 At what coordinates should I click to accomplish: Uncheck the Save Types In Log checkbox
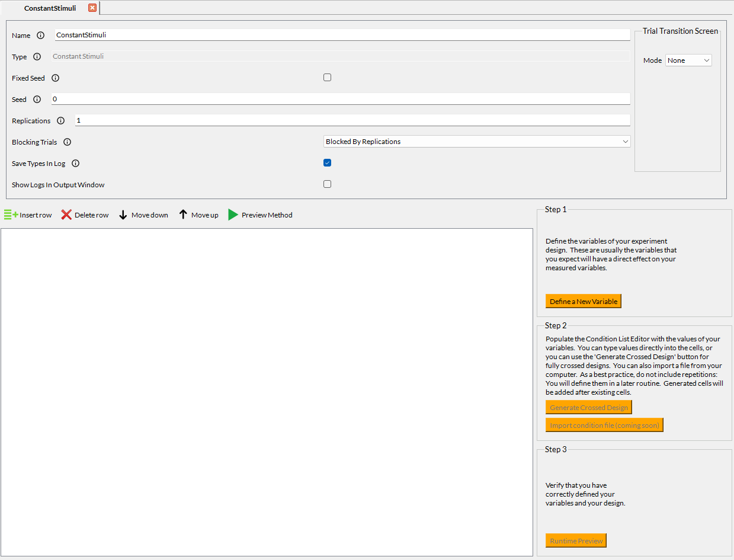click(327, 163)
